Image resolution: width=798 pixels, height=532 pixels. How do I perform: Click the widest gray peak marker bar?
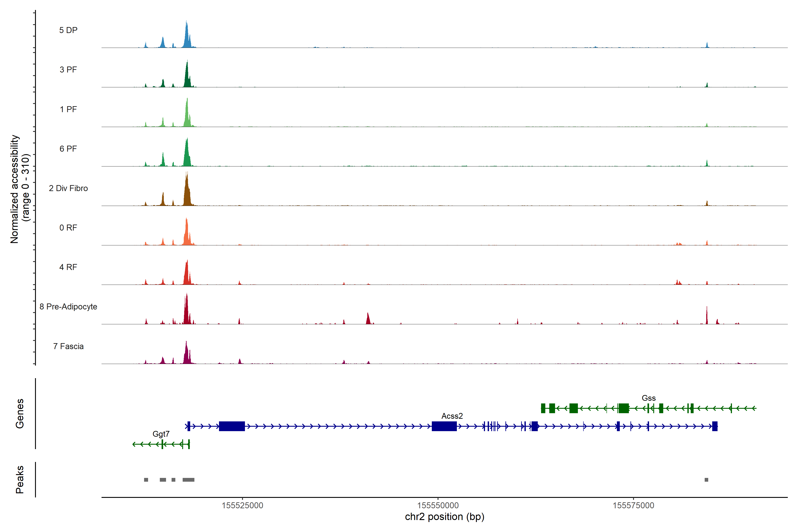188,480
